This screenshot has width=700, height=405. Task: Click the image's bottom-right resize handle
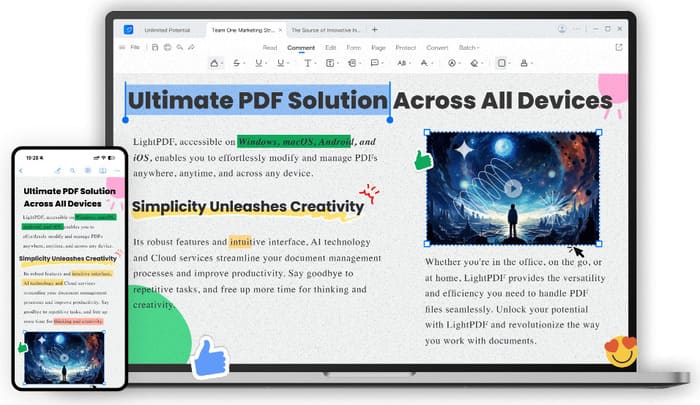(599, 244)
